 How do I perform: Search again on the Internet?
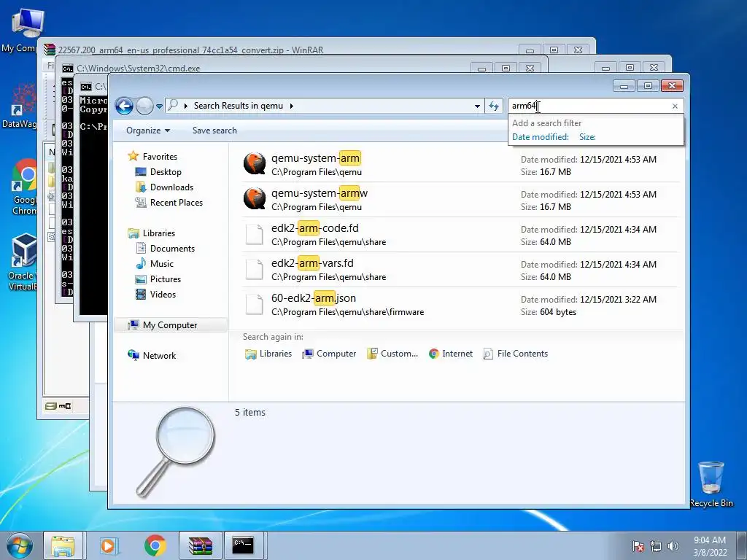(x=451, y=354)
